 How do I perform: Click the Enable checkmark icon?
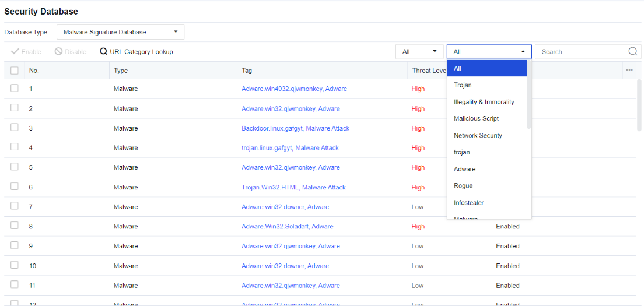tap(15, 51)
